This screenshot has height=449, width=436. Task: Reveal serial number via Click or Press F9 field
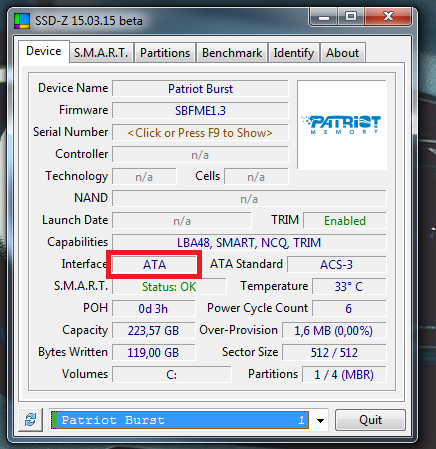pyautogui.click(x=200, y=133)
